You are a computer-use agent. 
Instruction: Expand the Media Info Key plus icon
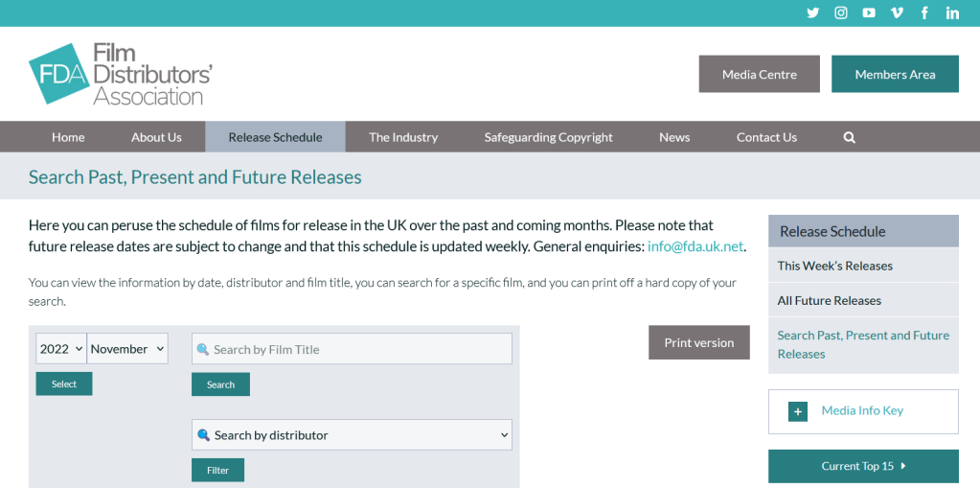coord(797,411)
